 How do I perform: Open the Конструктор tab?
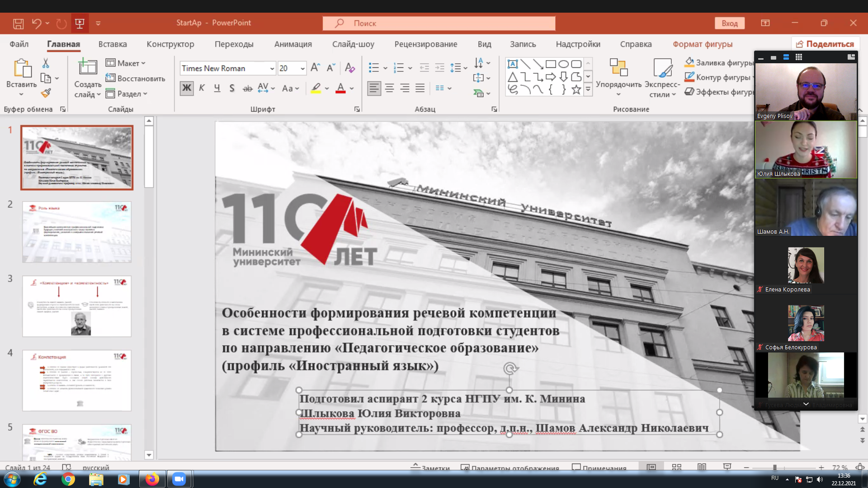click(170, 44)
